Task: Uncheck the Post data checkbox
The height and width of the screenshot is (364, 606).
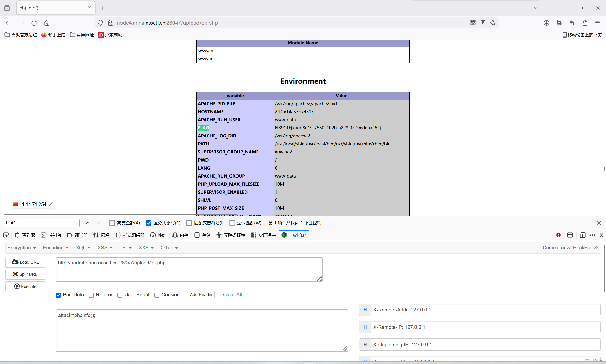Action: tap(58, 295)
